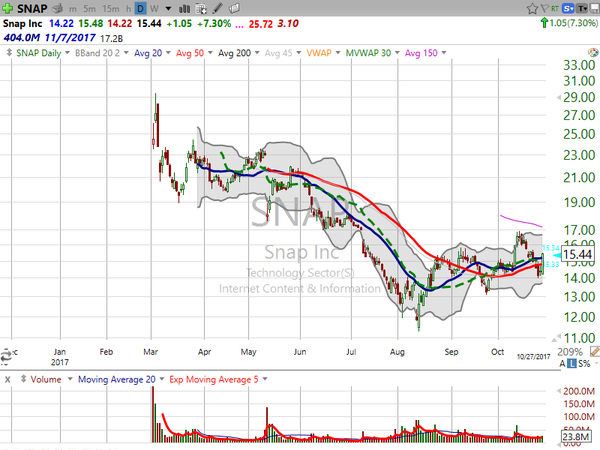Click the 209% zoom value
This screenshot has width=600, height=450.
(570, 352)
